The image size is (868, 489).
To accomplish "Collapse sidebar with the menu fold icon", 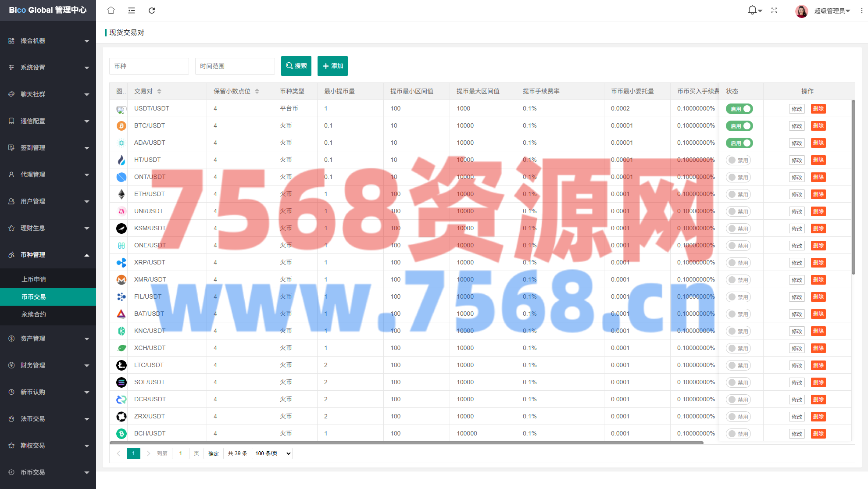I will click(x=132, y=10).
